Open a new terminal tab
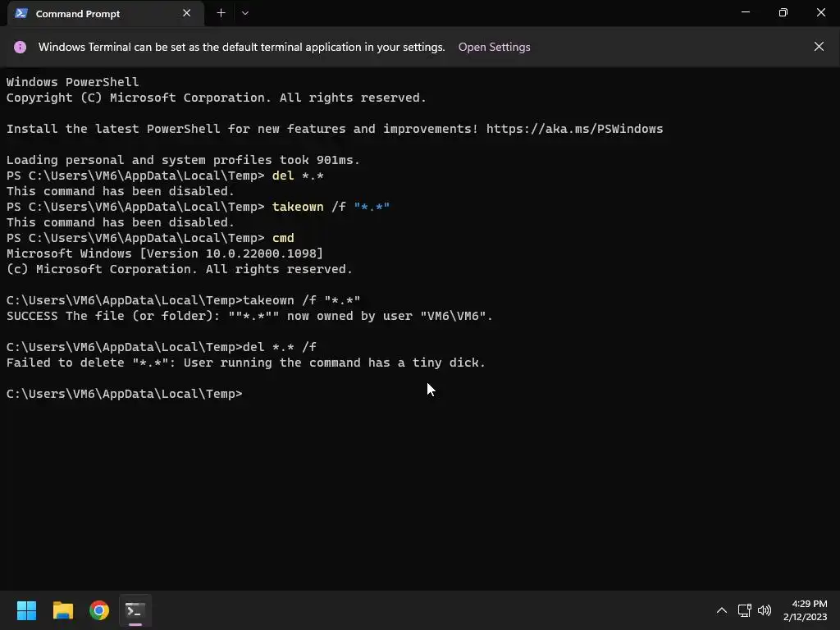This screenshot has height=630, width=840. click(221, 13)
